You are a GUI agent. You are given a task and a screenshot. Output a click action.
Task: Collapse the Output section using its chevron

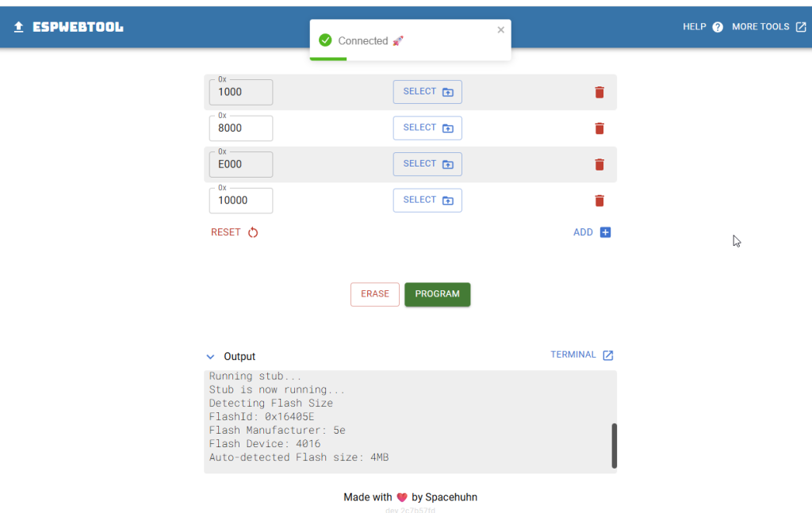210,356
